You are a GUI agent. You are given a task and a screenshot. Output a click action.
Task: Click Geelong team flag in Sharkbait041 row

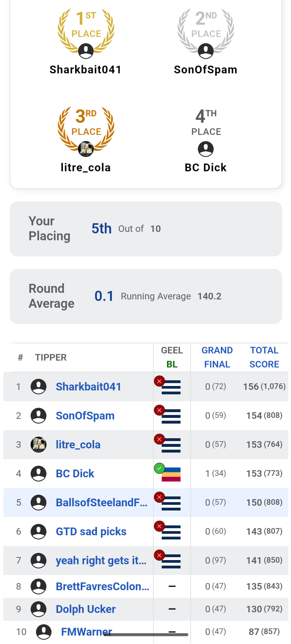pyautogui.click(x=171, y=387)
